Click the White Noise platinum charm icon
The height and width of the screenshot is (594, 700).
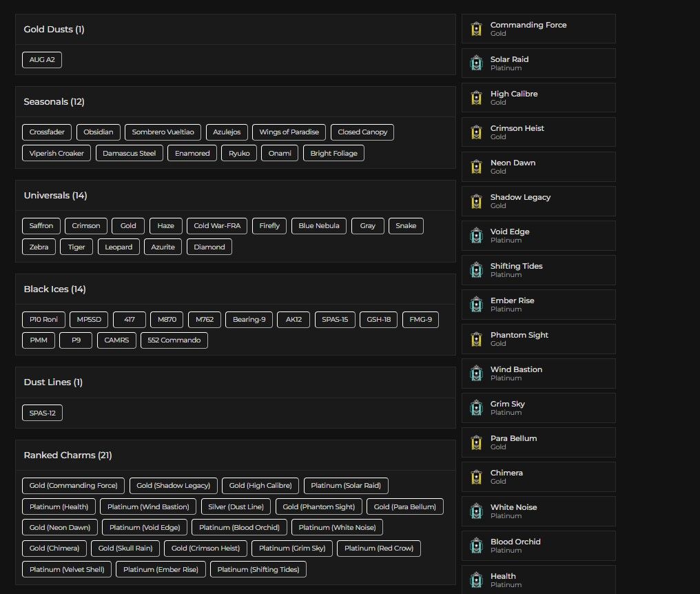click(x=476, y=511)
